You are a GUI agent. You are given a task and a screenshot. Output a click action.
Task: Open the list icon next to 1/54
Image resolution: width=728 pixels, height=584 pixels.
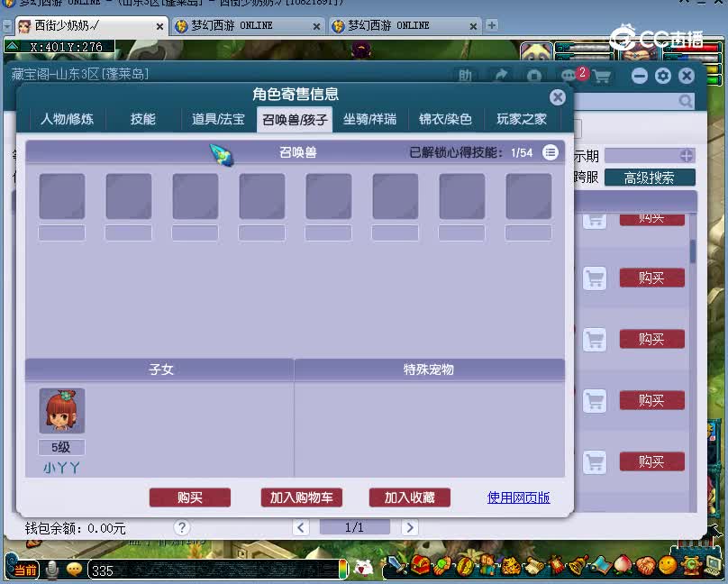pos(551,152)
